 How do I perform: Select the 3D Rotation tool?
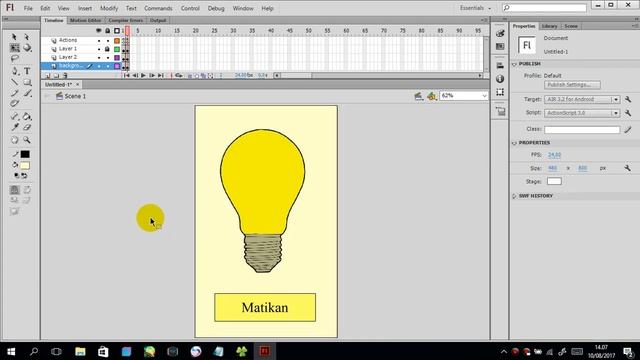click(27, 48)
